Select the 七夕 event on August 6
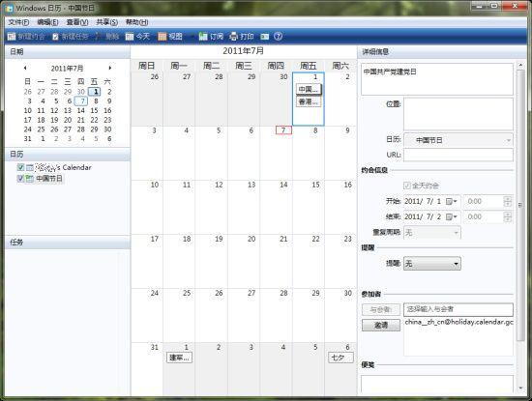 pyautogui.click(x=340, y=358)
